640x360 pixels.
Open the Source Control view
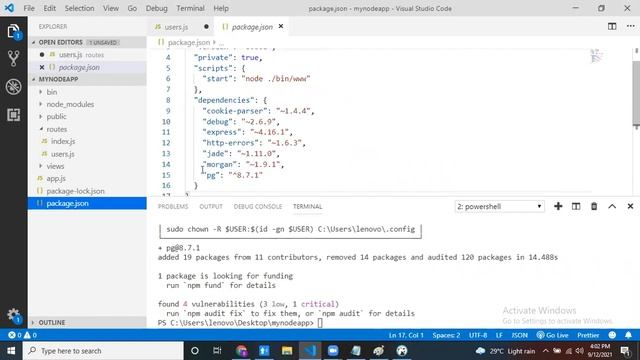tap(13, 59)
